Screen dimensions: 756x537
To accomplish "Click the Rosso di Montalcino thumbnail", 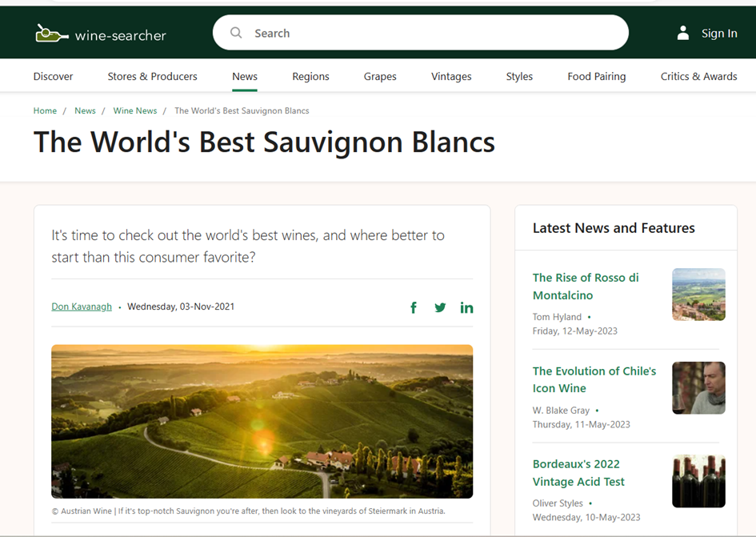I will coord(698,295).
